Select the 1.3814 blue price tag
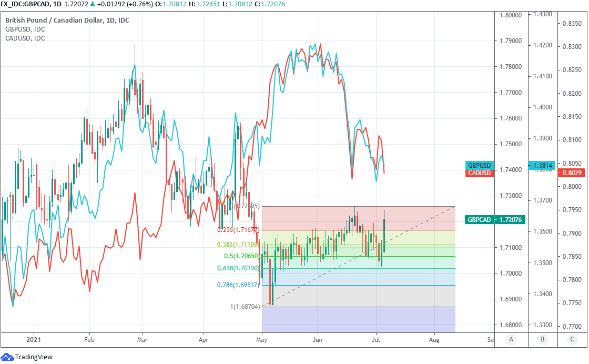The image size is (589, 364). click(x=542, y=165)
